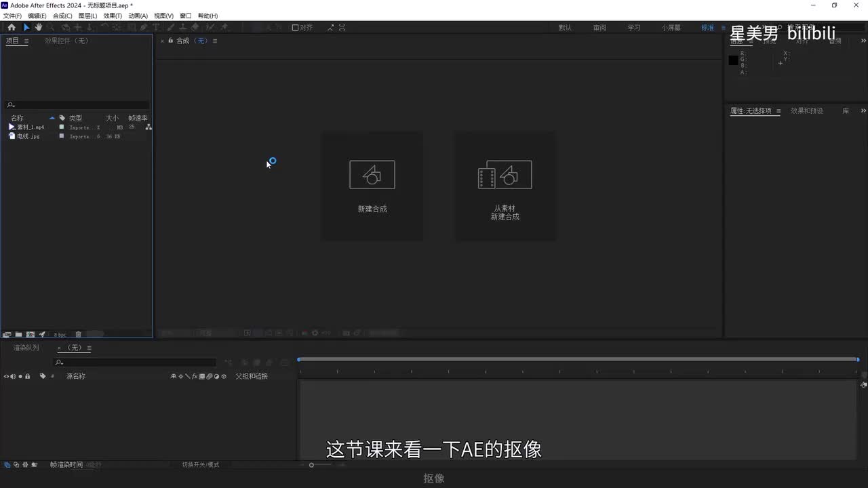The image size is (868, 488).
Task: Toggle the audio speaker column in timeline
Action: point(13,376)
